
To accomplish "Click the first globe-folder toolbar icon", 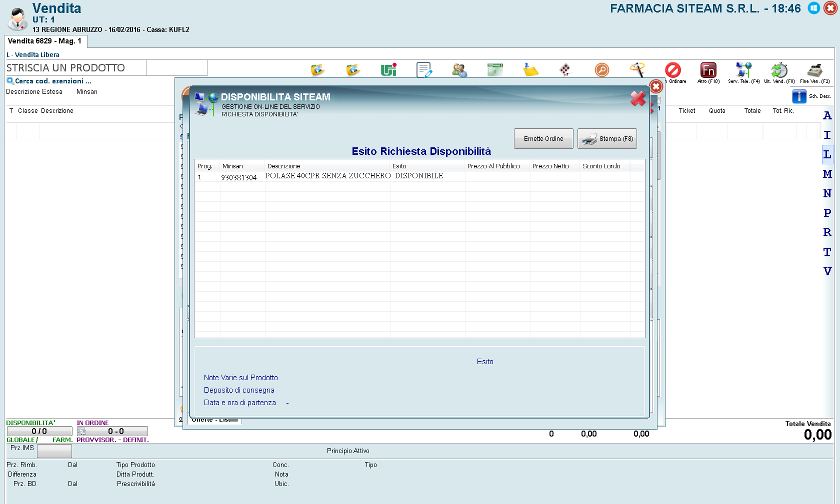I will tap(317, 70).
